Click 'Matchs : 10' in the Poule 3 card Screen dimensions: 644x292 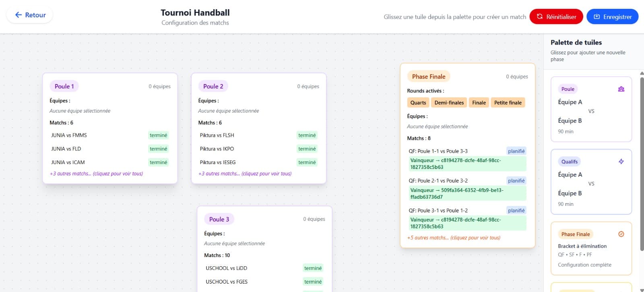point(217,255)
